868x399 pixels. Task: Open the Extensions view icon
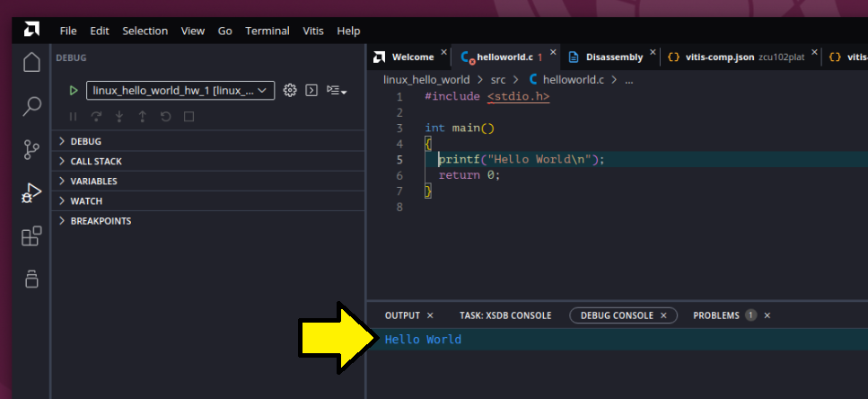(x=31, y=236)
